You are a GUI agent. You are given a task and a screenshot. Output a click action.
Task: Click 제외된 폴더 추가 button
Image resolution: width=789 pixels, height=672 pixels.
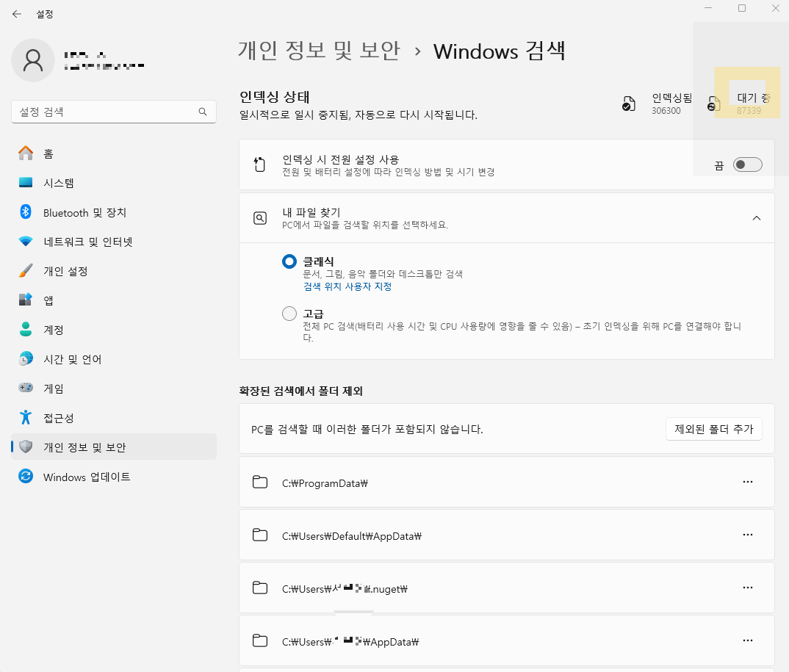click(x=713, y=429)
